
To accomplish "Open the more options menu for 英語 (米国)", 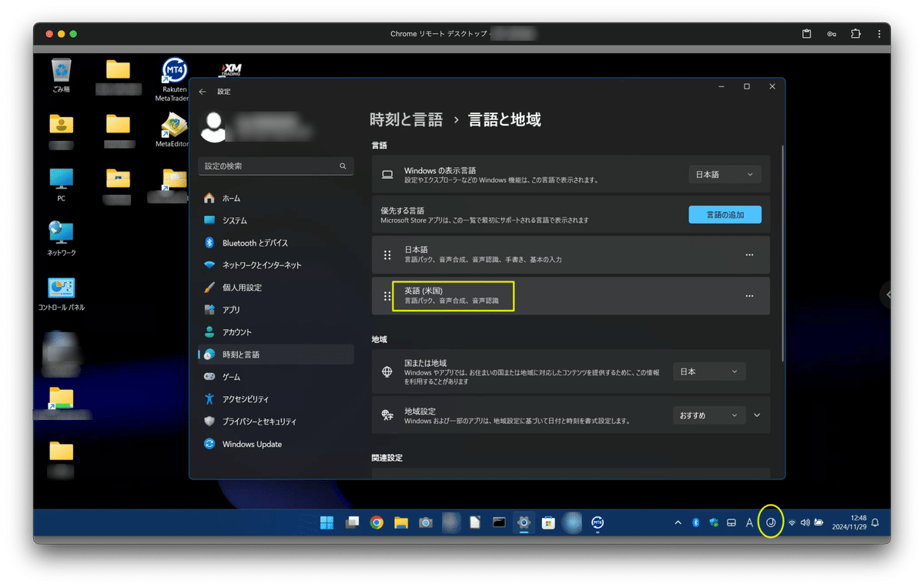I will 749,296.
